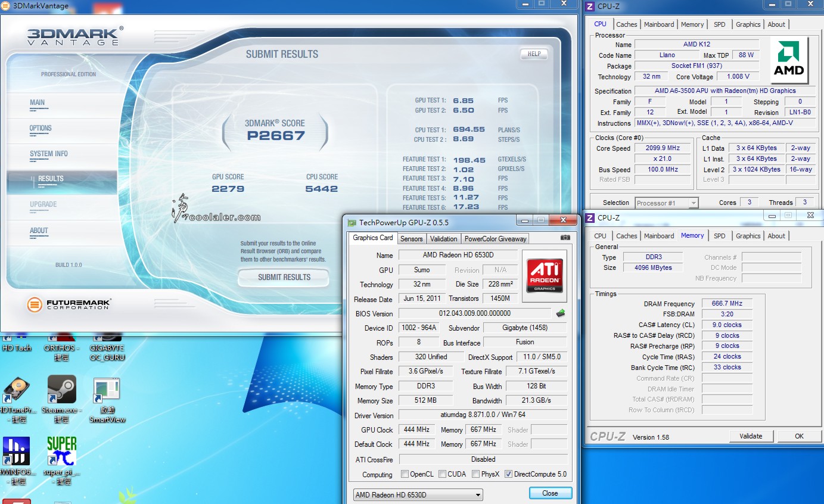Viewport: 824px width, 504px height.
Task: Open SPD tab in the lower CPU-Z window
Action: (720, 236)
